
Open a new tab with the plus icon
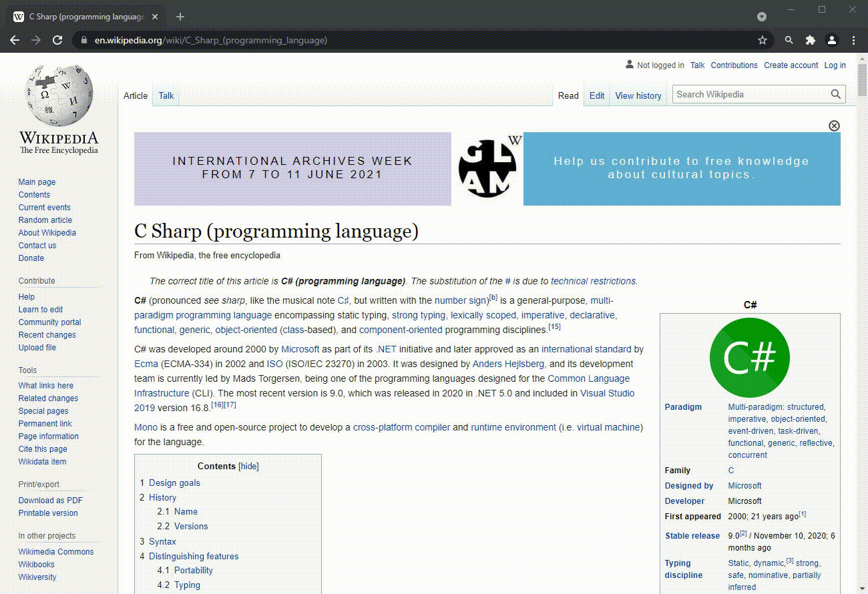click(180, 17)
